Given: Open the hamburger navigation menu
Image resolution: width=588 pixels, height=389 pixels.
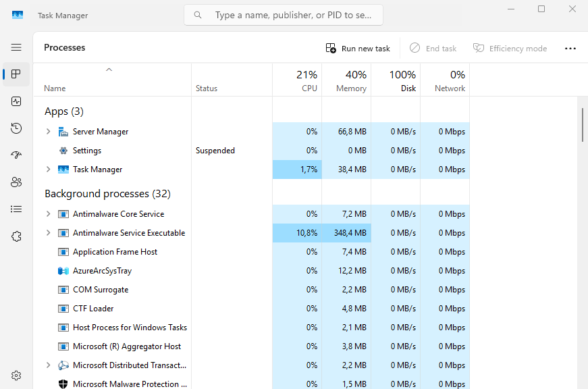Looking at the screenshot, I should tap(16, 47).
